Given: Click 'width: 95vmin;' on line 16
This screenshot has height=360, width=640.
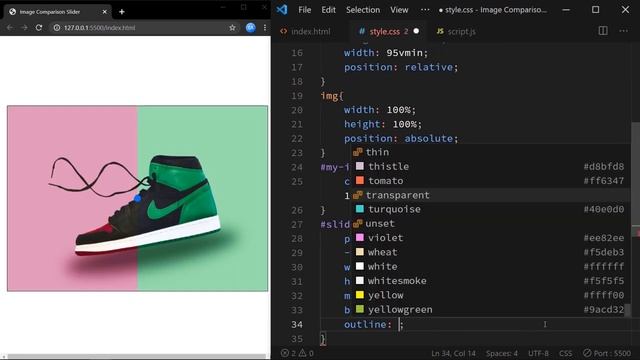Looking at the screenshot, I should [386, 53].
